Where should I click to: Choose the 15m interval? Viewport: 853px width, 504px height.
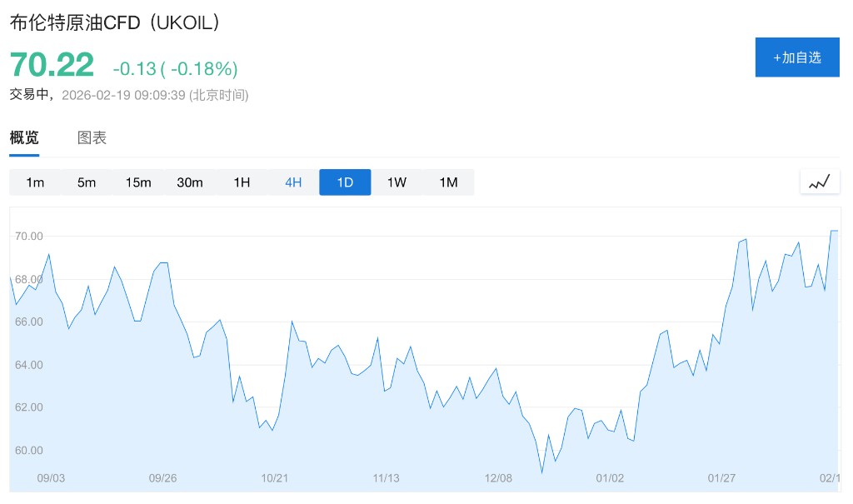coord(138,182)
